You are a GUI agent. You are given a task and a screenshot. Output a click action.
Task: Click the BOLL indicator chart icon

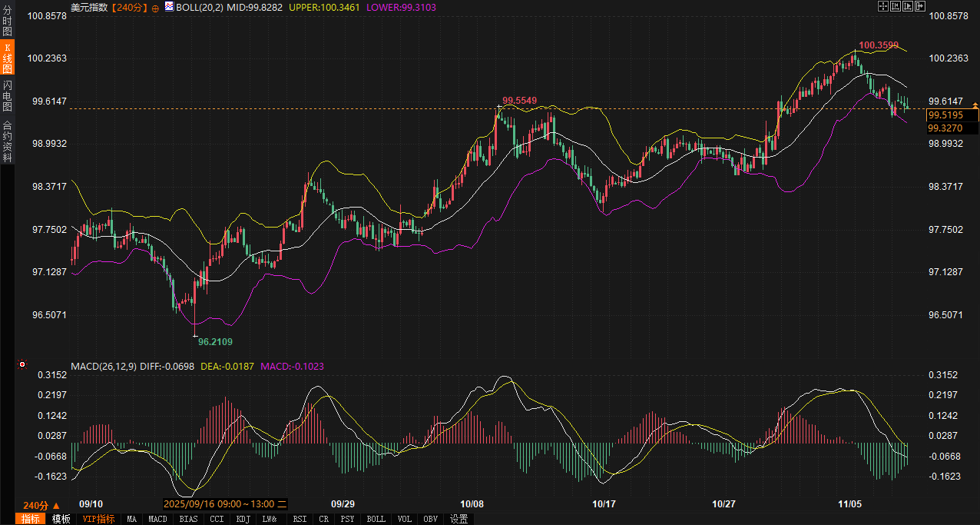pos(169,7)
